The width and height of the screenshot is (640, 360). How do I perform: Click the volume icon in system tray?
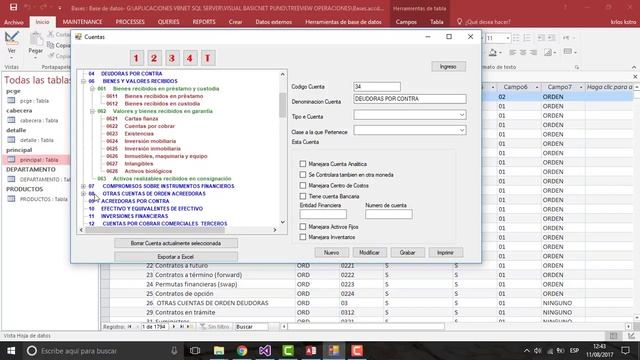[538, 351]
